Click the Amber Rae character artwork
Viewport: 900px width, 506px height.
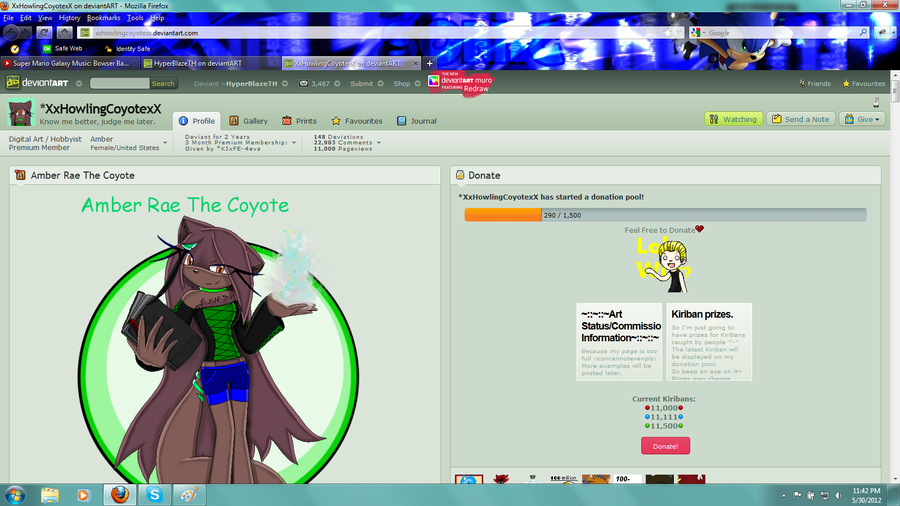point(218,350)
